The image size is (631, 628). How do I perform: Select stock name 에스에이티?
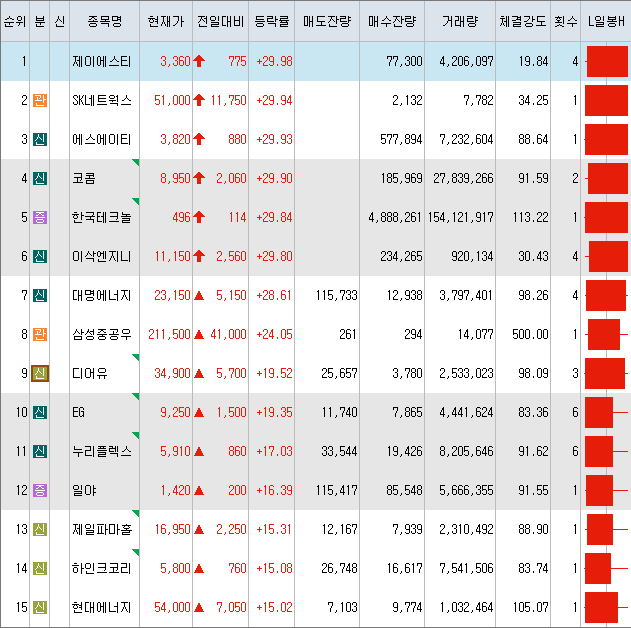pyautogui.click(x=102, y=139)
